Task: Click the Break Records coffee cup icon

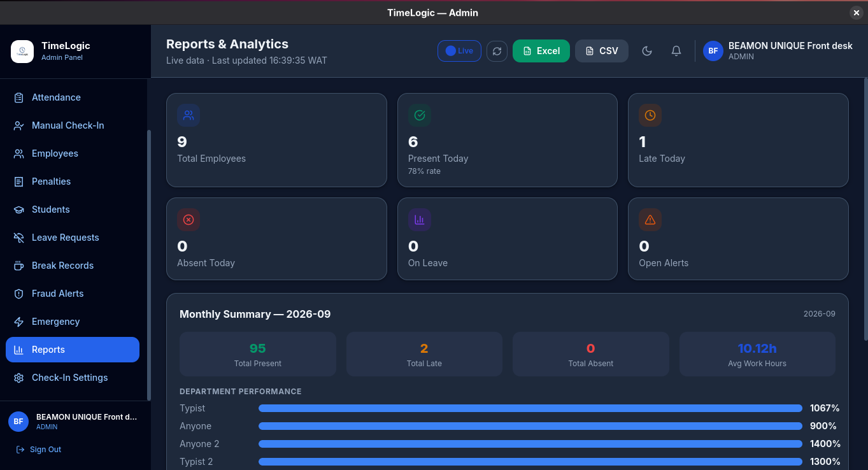Action: click(x=19, y=266)
